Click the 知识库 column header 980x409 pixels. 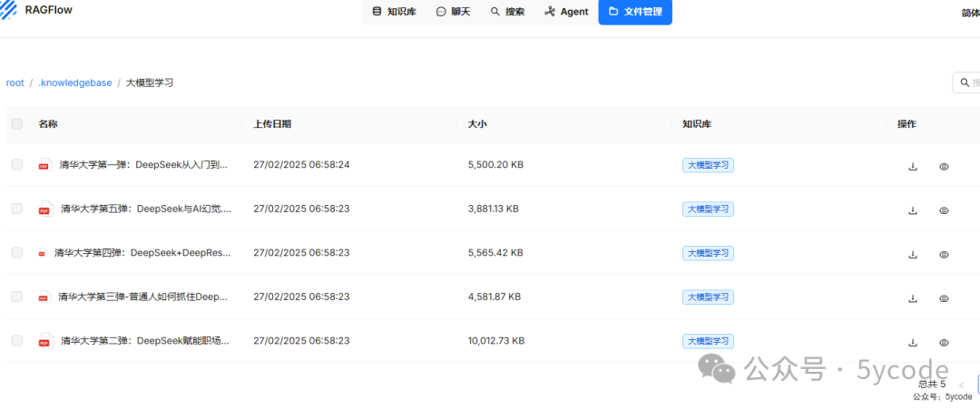[x=696, y=123]
